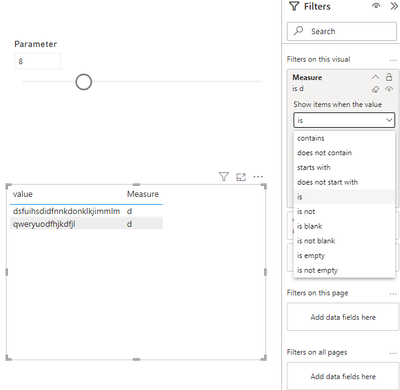Select 'does not contain' option
The width and height of the screenshot is (400, 390).
pos(344,153)
